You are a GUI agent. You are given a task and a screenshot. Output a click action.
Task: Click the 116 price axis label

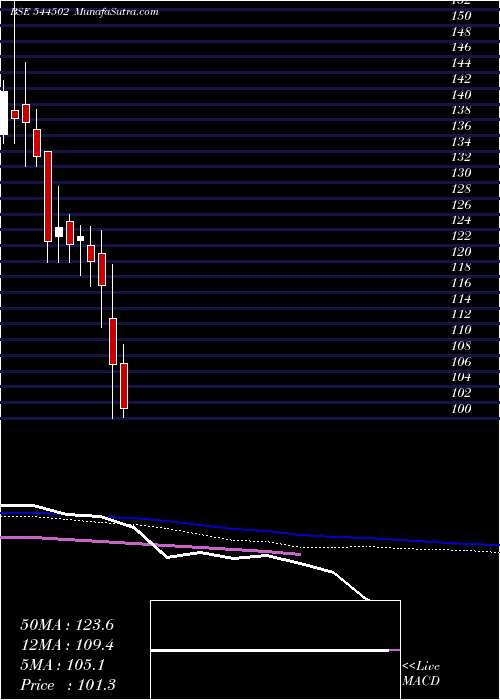461,283
